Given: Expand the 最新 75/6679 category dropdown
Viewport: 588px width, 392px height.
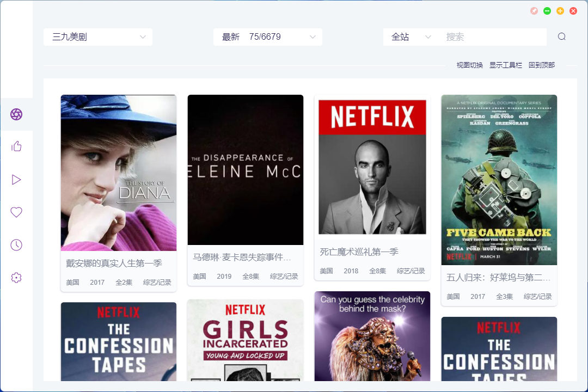Looking at the screenshot, I should pyautogui.click(x=268, y=37).
